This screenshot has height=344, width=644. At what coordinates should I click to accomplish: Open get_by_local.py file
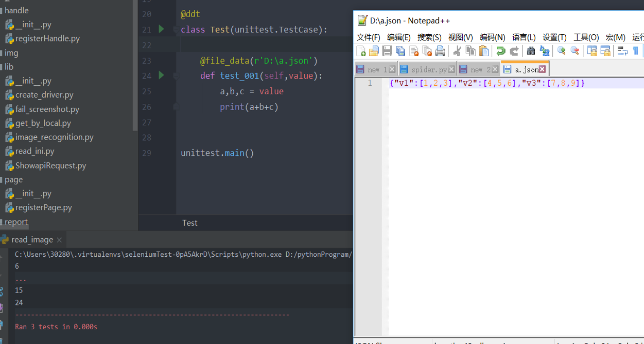pyautogui.click(x=43, y=123)
